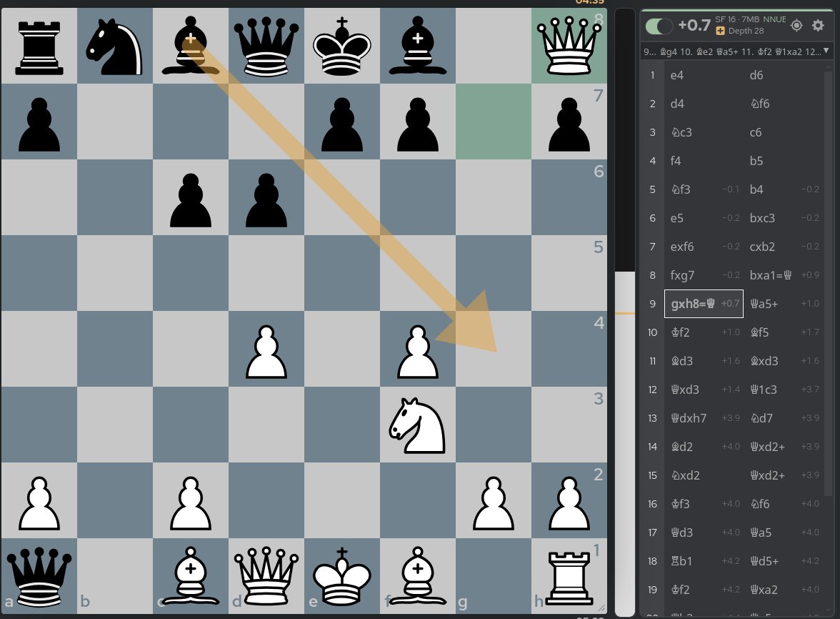Jump to move 16 Kf3
Screen dimensions: 840x619
click(704, 504)
